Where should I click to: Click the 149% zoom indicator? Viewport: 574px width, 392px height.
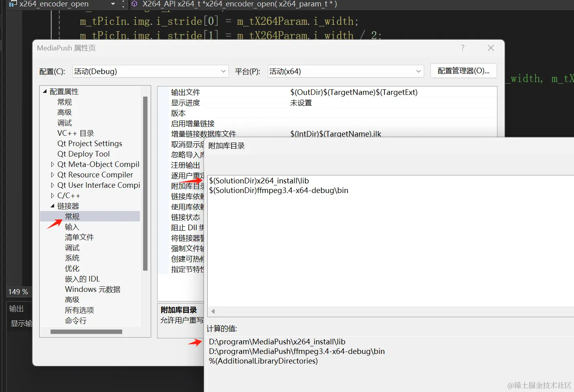point(18,291)
